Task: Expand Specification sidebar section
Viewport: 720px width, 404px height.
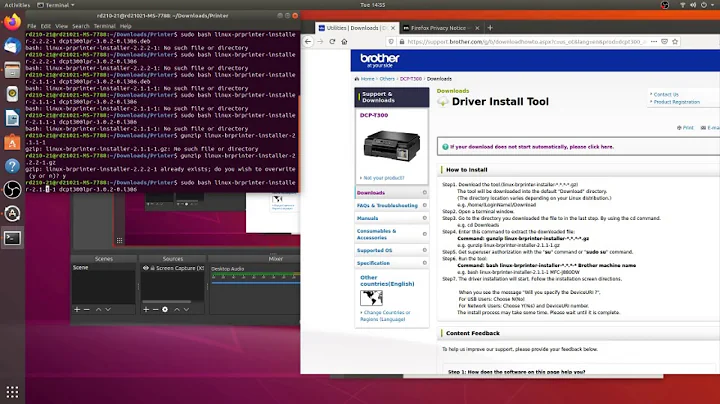Action: click(x=424, y=263)
